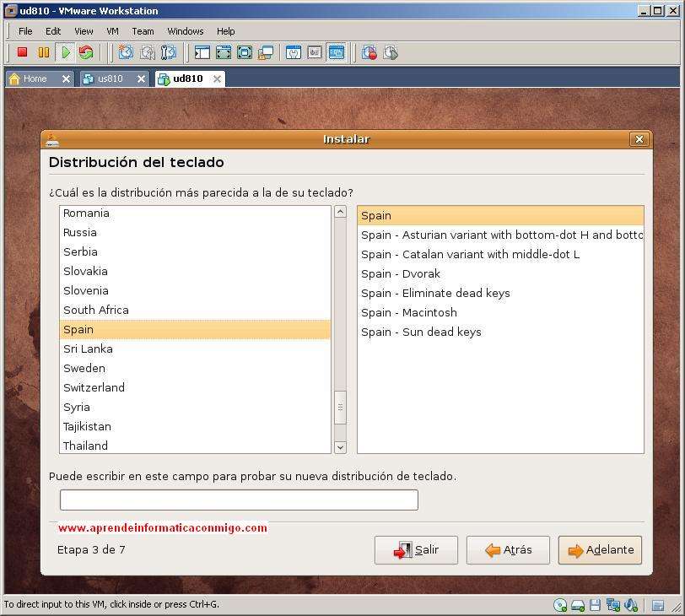Click the Atrás button
Screen dimensions: 685x616
click(508, 550)
